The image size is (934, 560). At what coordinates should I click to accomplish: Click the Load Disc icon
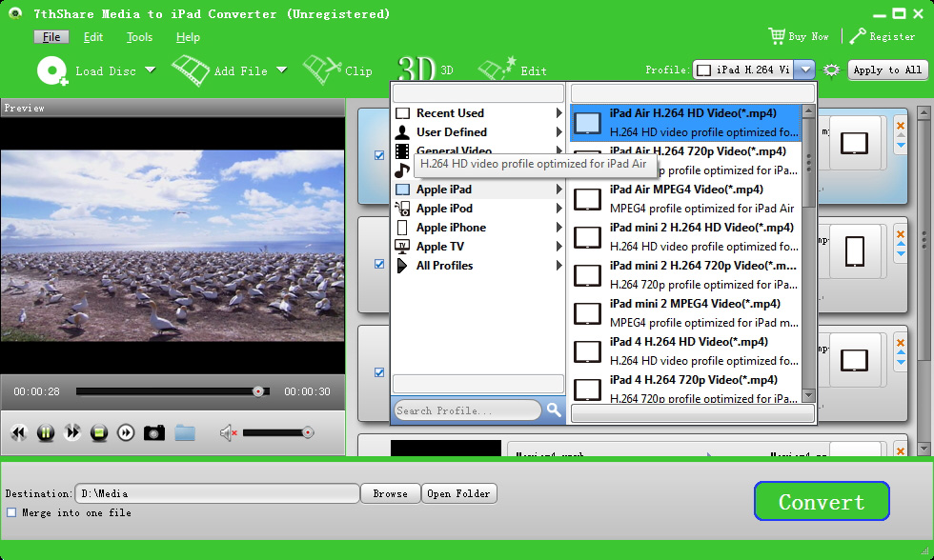[x=52, y=70]
